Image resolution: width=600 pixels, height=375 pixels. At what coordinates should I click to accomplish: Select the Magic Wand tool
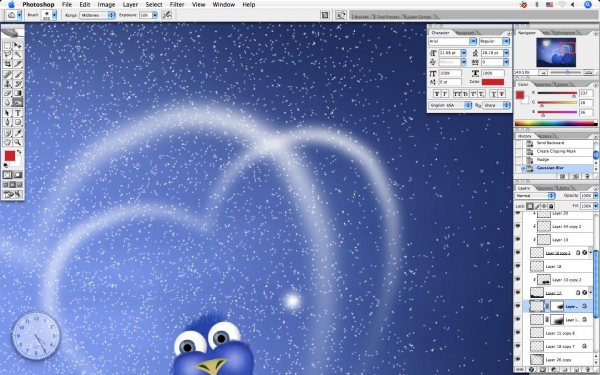[x=18, y=55]
